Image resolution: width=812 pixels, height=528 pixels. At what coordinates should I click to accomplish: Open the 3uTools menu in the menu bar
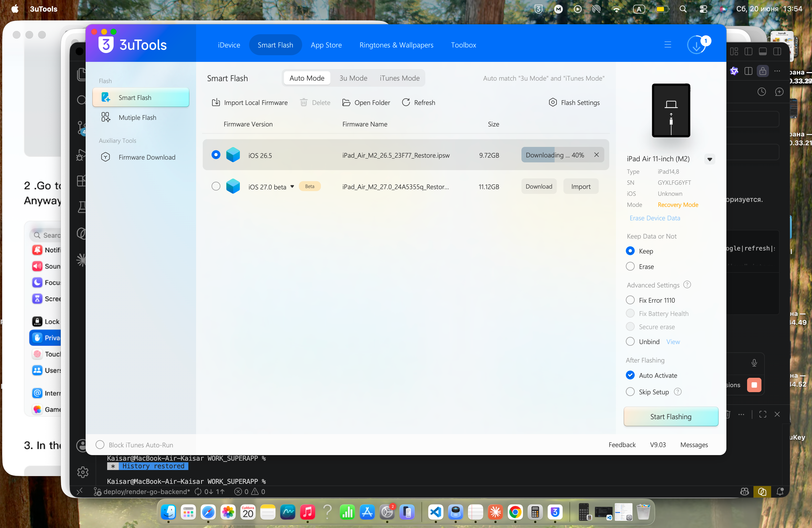coord(43,9)
